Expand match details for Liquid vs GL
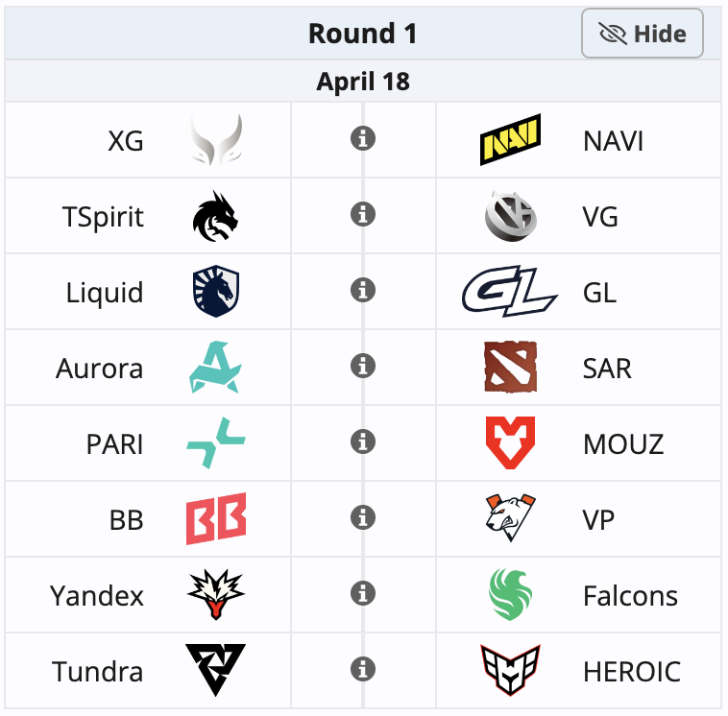The height and width of the screenshot is (716, 728). (x=362, y=290)
